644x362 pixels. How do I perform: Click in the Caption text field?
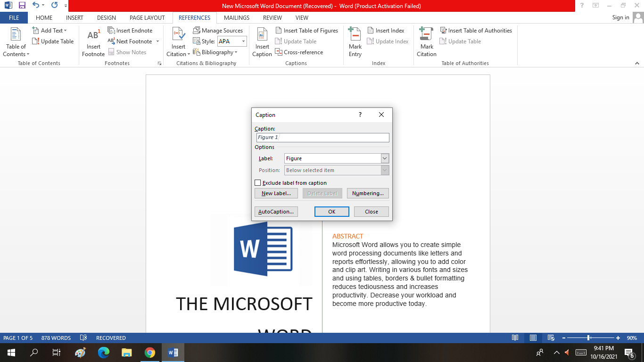point(322,137)
